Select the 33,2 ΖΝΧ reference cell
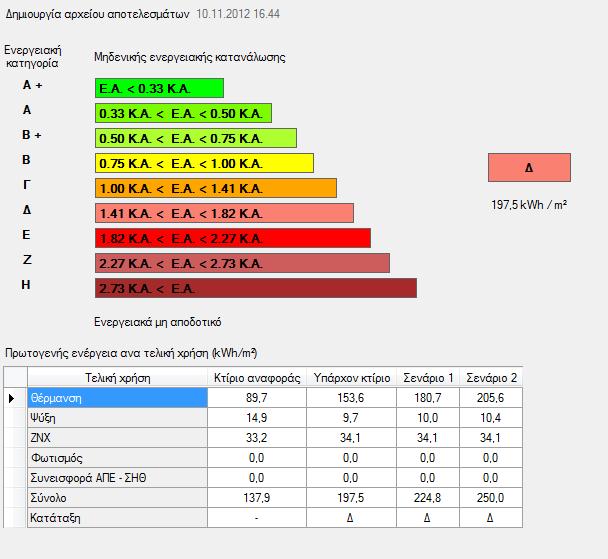Image resolution: width=608 pixels, height=559 pixels. [257, 438]
